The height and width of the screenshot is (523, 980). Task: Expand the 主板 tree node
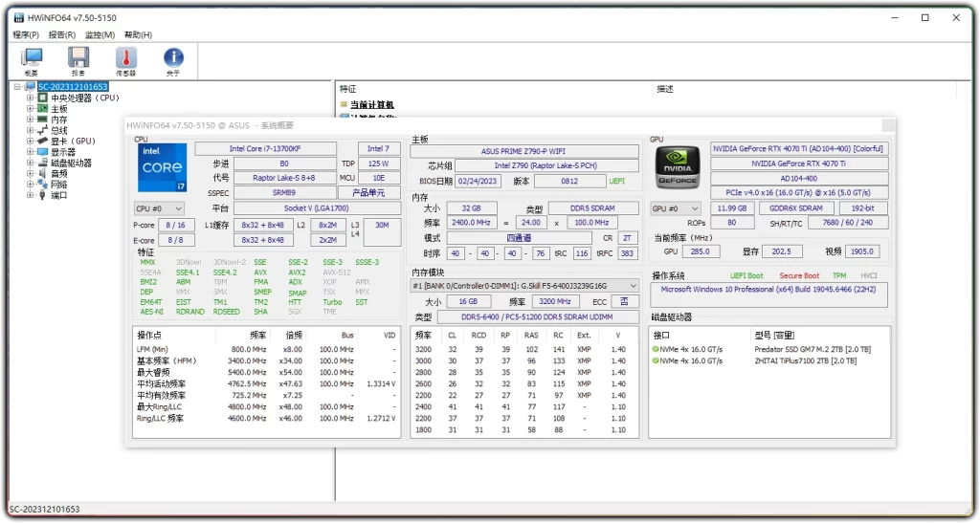click(x=30, y=109)
